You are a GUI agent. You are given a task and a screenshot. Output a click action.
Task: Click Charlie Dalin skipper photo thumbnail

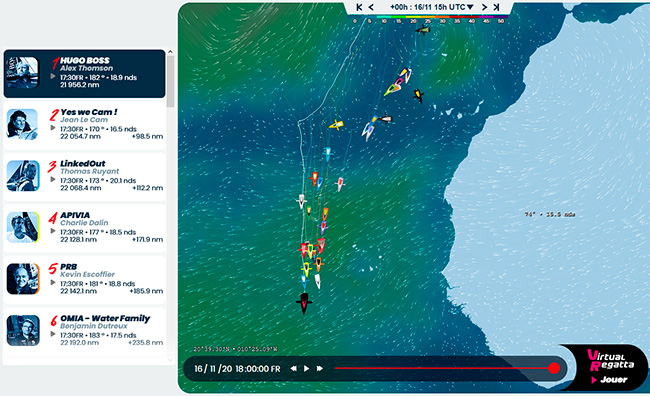tap(23, 227)
